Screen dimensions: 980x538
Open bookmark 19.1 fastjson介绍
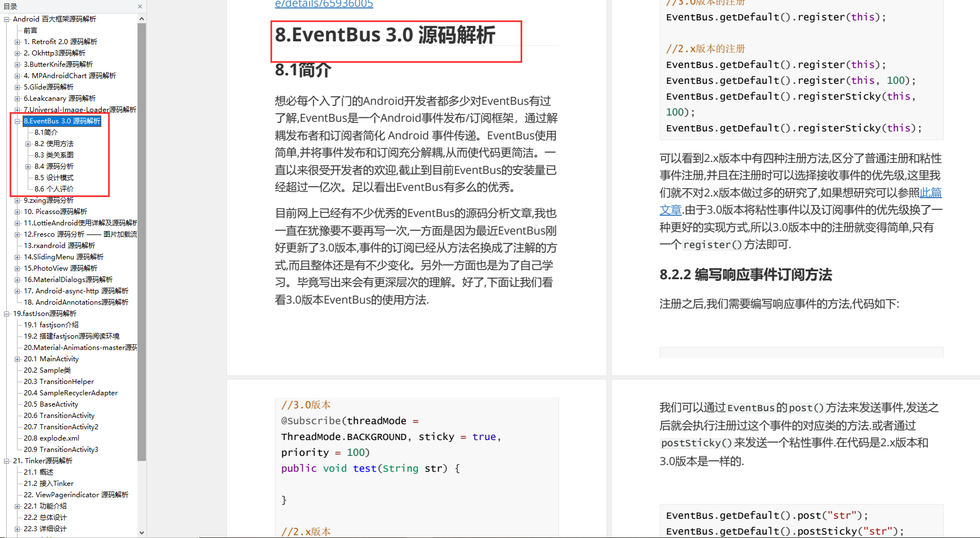coord(51,325)
